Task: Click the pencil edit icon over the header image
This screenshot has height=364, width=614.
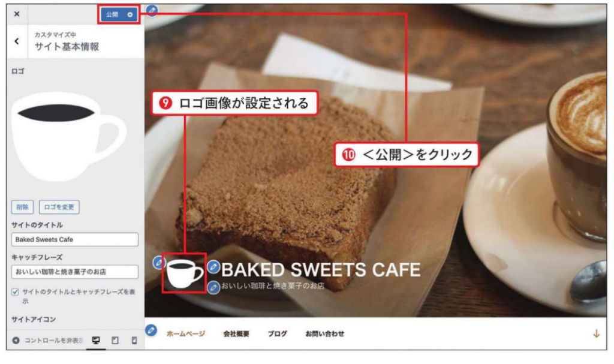Action: tap(152, 11)
